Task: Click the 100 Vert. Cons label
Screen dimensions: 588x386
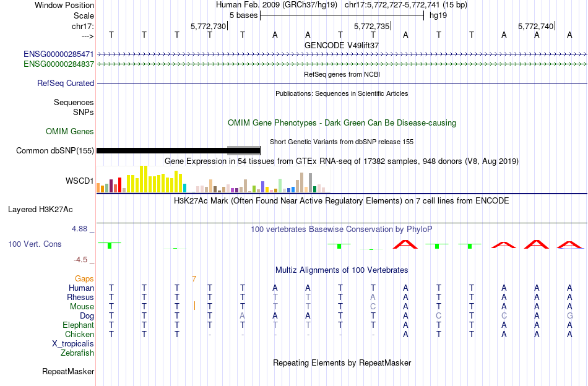Action: [x=35, y=244]
